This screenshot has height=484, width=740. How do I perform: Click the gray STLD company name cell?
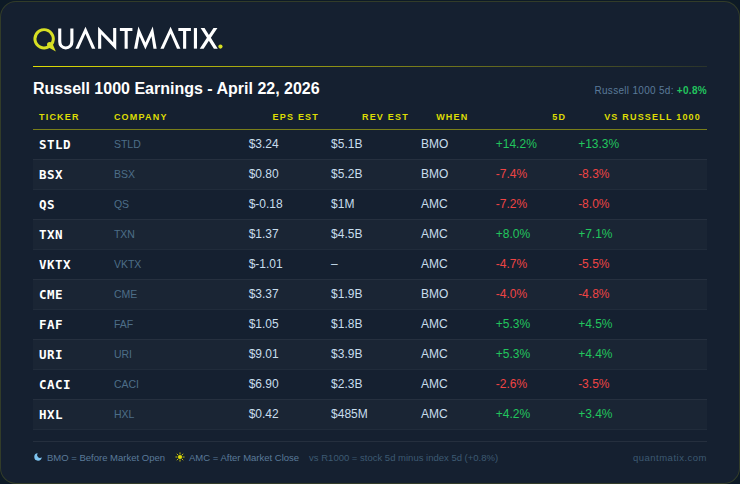coord(127,144)
